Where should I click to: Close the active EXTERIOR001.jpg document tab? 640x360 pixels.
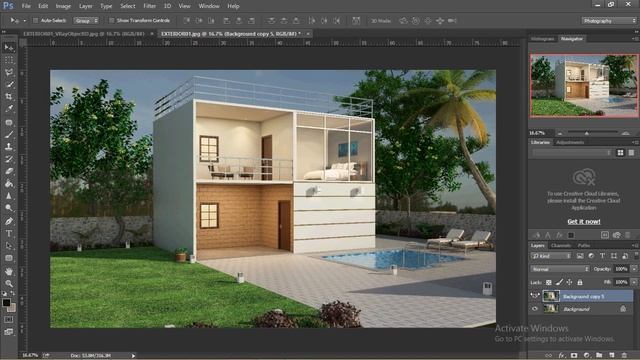(x=308, y=34)
